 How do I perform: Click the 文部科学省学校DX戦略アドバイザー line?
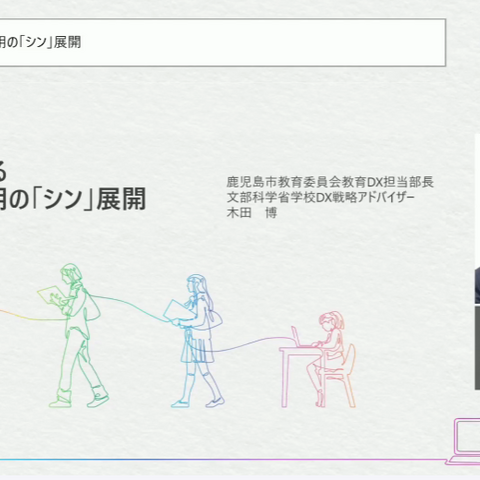coord(320,197)
